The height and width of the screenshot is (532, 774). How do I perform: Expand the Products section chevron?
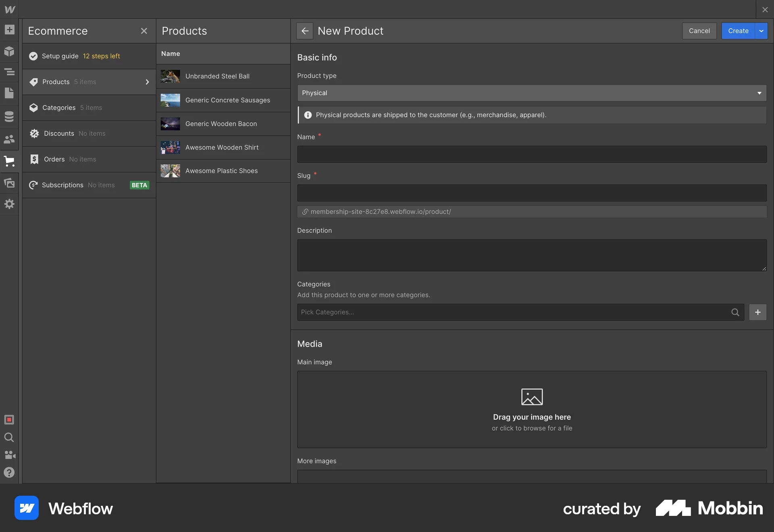[148, 82]
